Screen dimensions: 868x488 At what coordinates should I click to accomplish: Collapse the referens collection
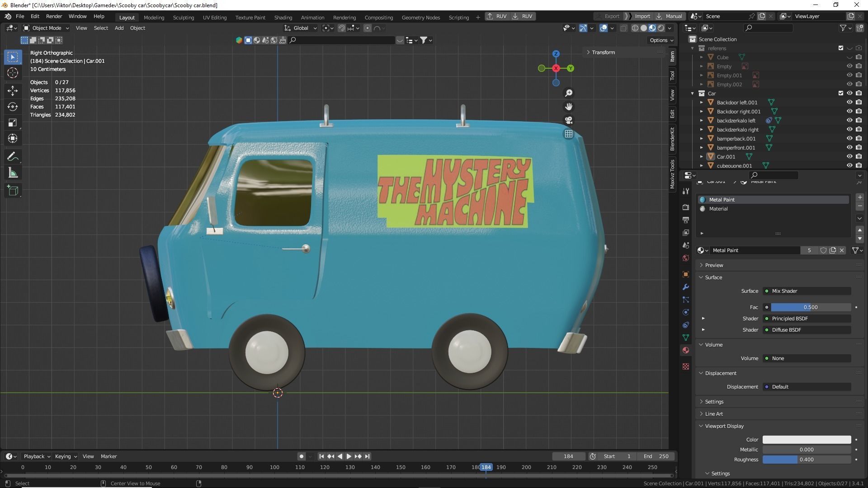point(693,48)
